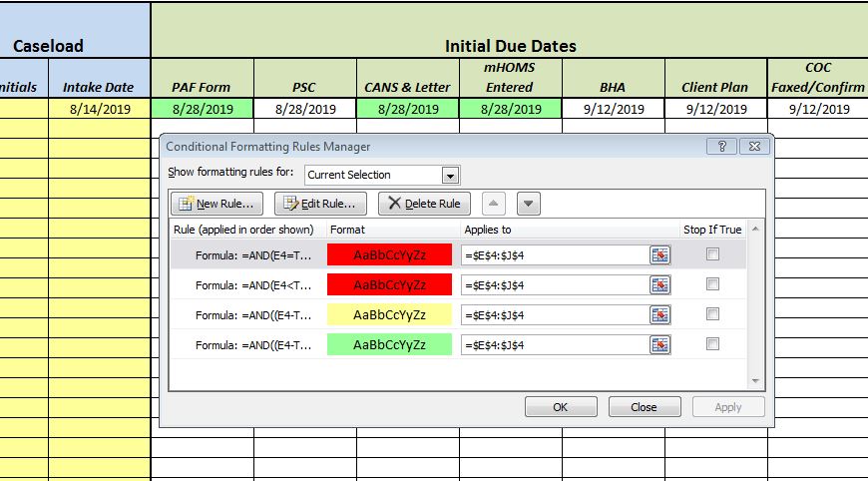Select first red format preview swatch

pyautogui.click(x=390, y=255)
